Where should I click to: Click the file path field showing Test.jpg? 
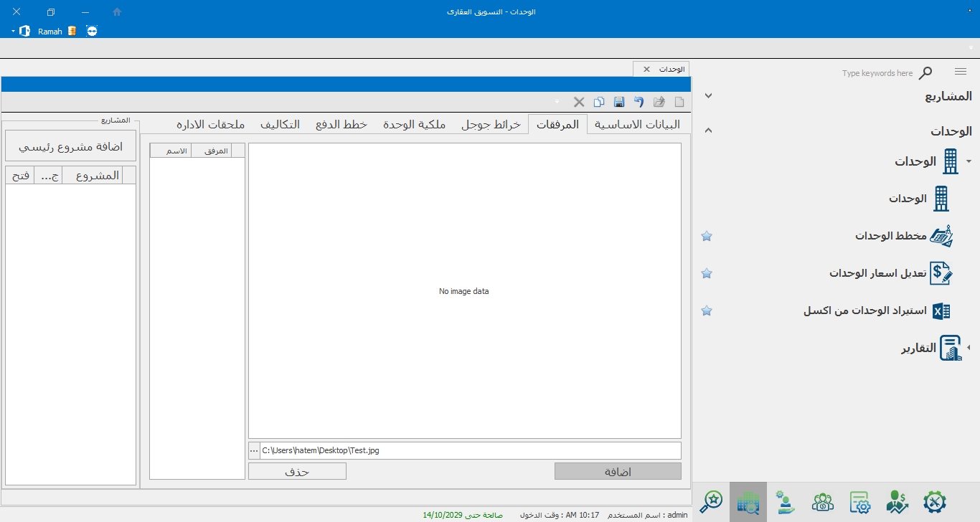470,450
